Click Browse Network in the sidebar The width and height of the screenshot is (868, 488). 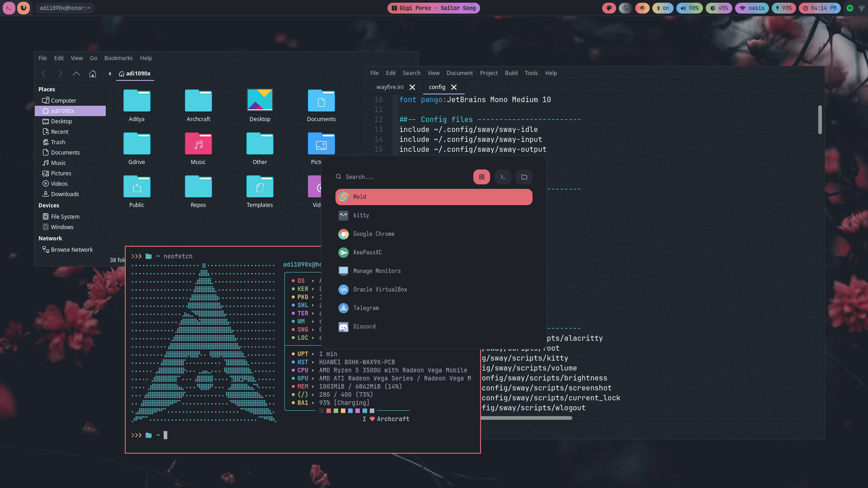[71, 250]
